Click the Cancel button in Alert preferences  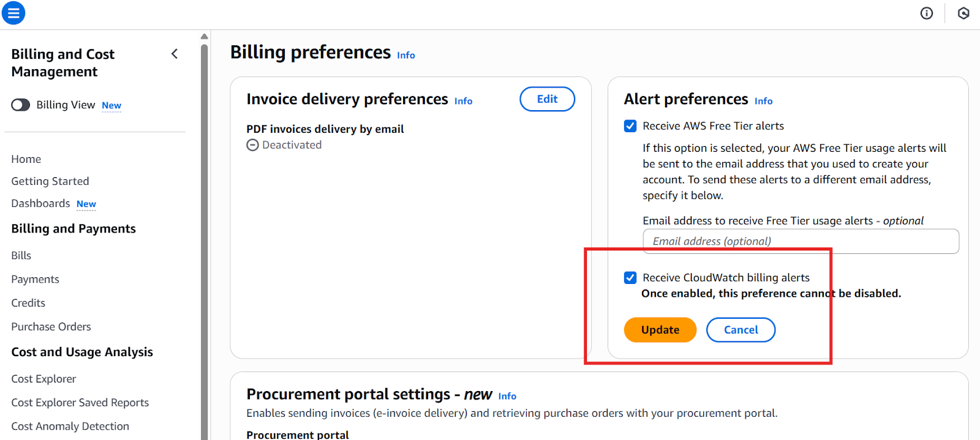coord(741,329)
